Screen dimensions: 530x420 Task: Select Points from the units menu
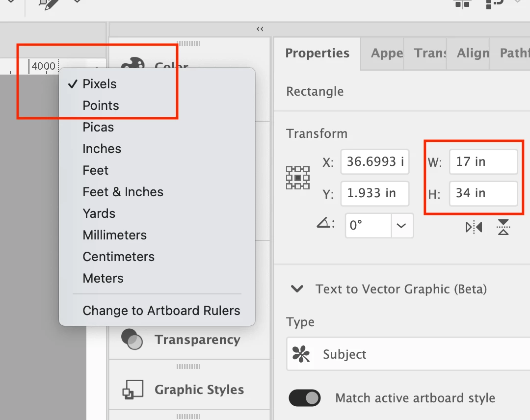click(x=101, y=105)
